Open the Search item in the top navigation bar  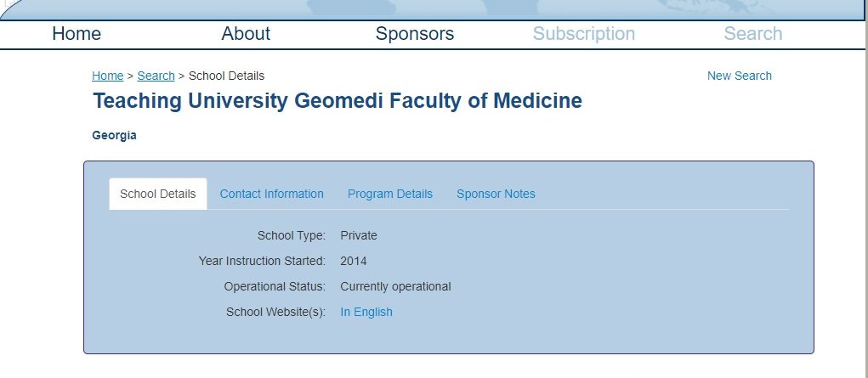[753, 34]
